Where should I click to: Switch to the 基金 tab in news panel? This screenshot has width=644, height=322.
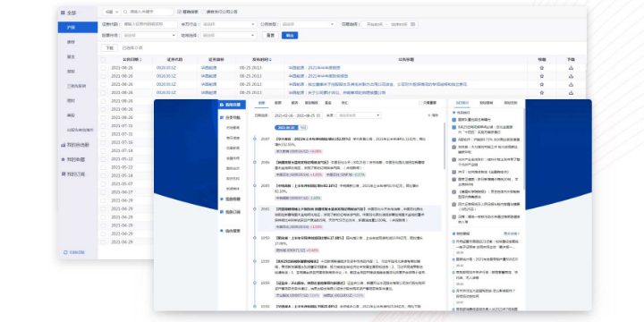click(x=328, y=103)
